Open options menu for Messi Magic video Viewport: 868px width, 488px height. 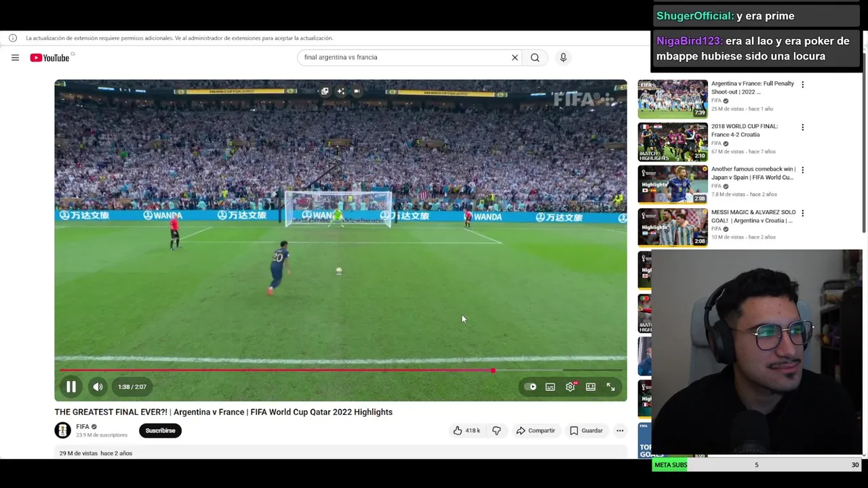point(802,213)
